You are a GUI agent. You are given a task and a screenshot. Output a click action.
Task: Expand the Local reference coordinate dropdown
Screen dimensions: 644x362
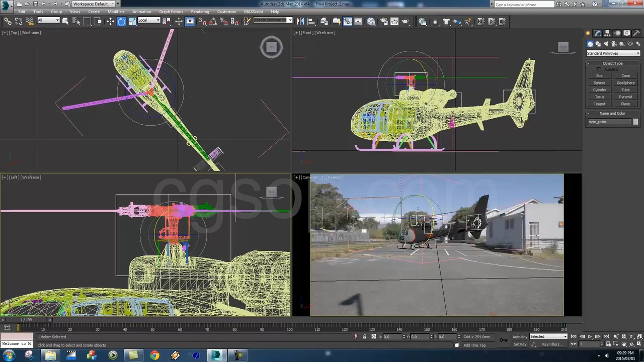point(149,21)
